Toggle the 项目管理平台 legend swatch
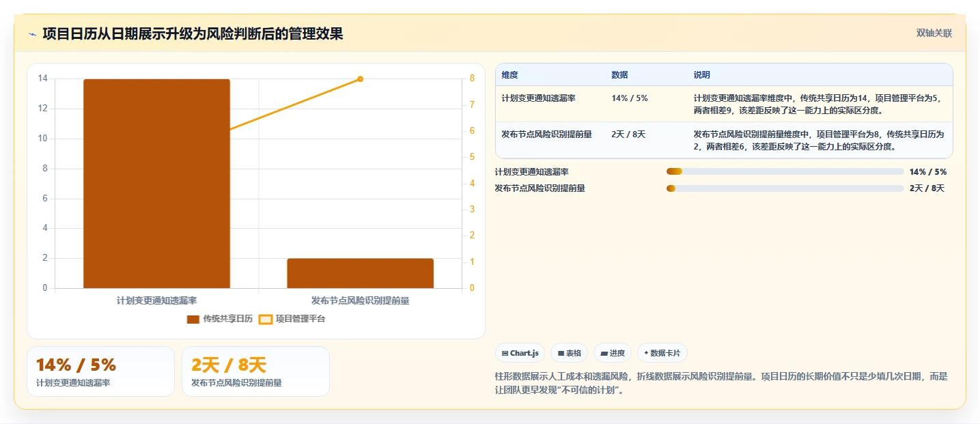 tap(266, 319)
